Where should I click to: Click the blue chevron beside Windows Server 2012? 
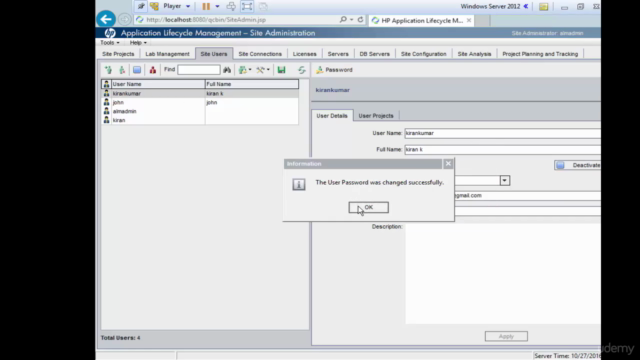tap(526, 7)
